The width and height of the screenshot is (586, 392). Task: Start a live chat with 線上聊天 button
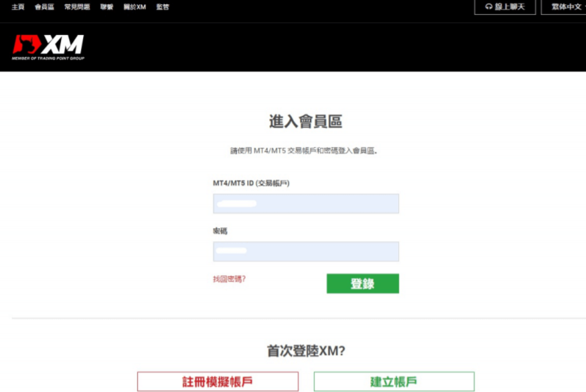point(505,7)
